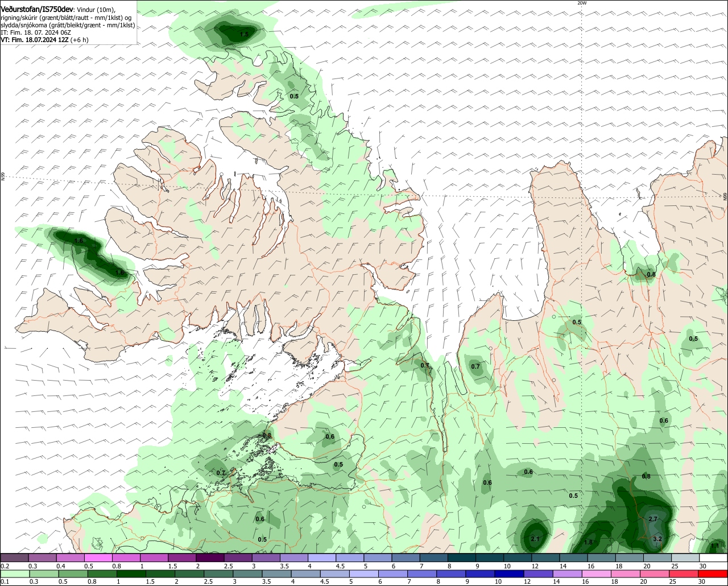Click the 1.5 precipitation value on map

pyautogui.click(x=244, y=35)
